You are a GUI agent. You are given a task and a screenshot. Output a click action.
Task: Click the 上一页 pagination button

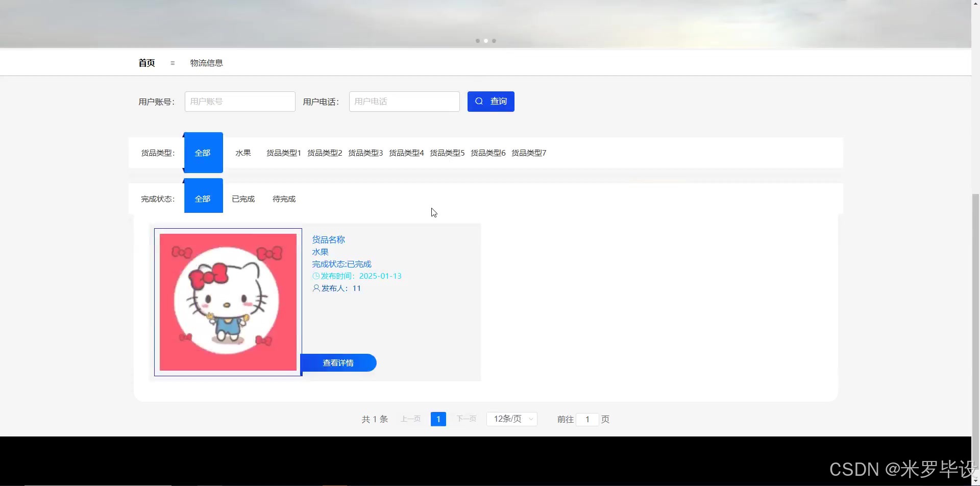coord(410,419)
